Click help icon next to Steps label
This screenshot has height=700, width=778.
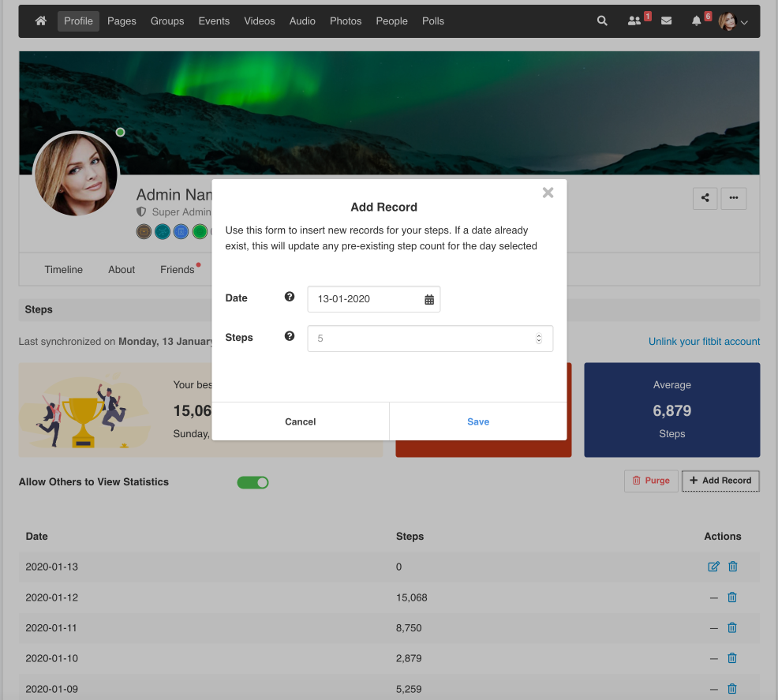pos(290,337)
